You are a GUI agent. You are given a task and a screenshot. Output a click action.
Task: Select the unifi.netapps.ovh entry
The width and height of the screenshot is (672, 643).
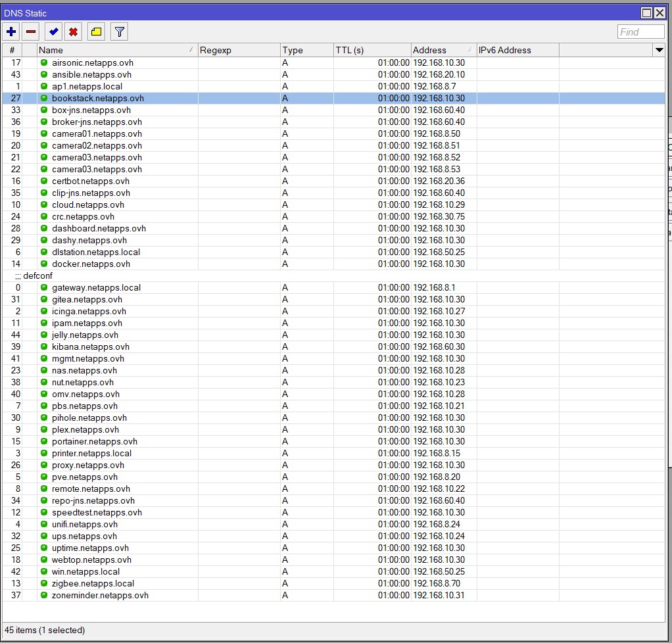(85, 524)
